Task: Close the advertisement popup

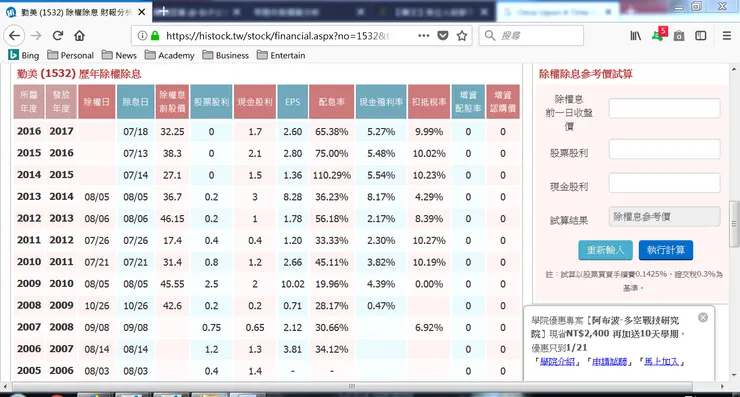Action: [x=703, y=318]
